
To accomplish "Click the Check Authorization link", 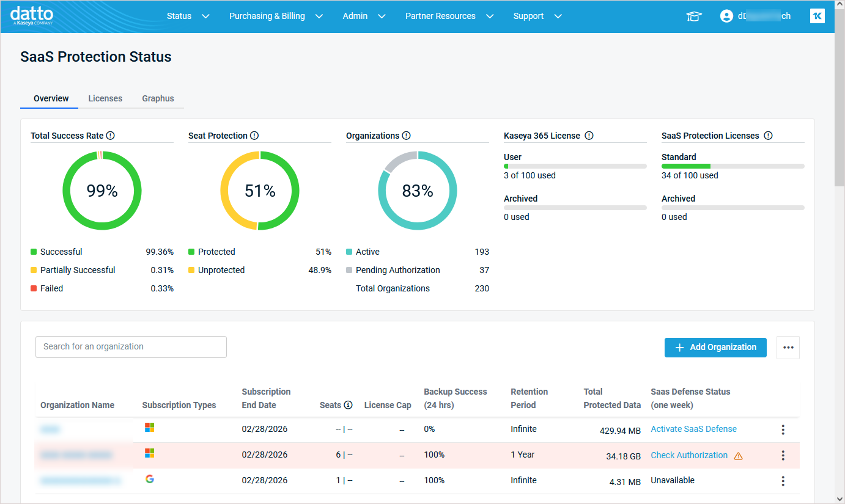I will click(689, 455).
